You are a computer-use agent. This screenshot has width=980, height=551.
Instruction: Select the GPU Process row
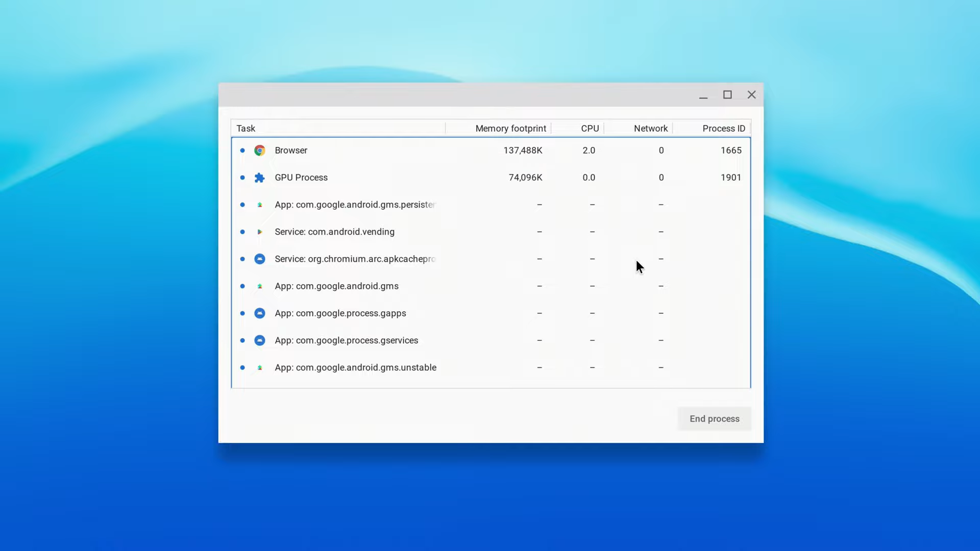tap(408, 177)
